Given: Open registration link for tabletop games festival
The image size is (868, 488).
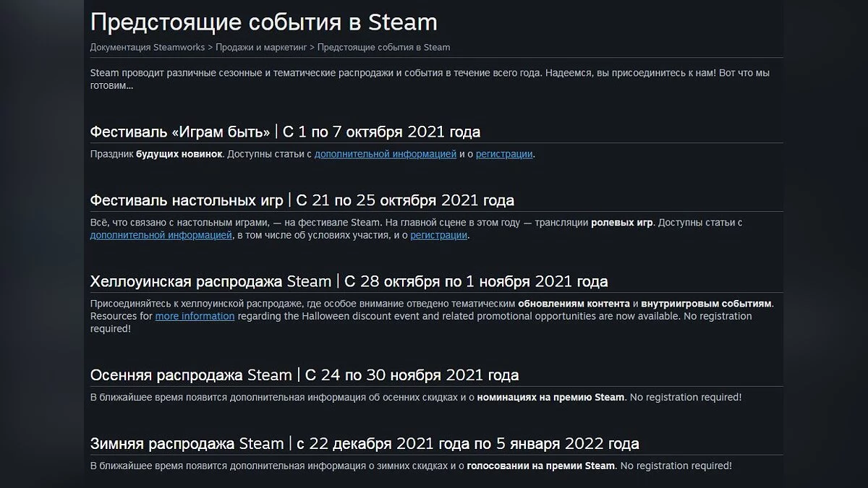Looking at the screenshot, I should (x=438, y=236).
